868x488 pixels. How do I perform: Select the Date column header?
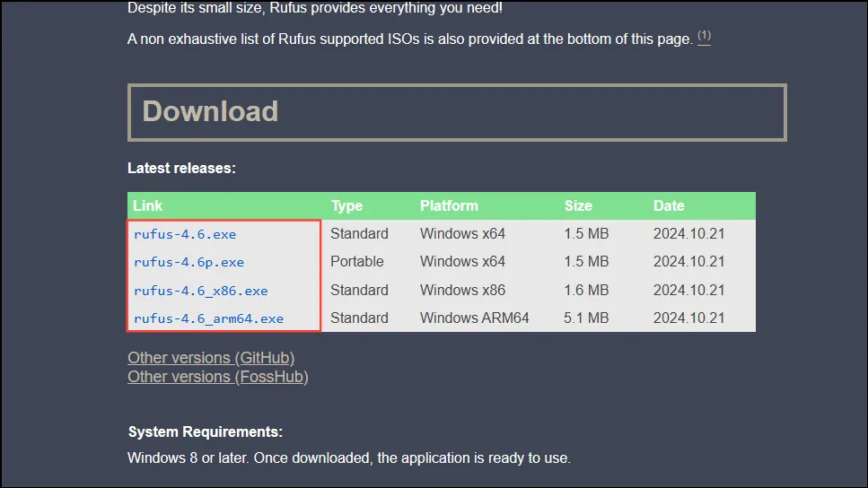click(x=669, y=205)
